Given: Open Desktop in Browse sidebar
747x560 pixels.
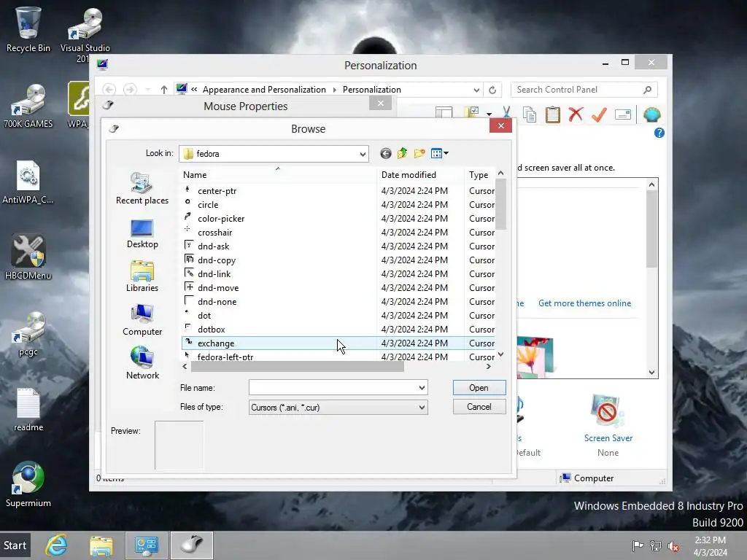Looking at the screenshot, I should 142,233.
